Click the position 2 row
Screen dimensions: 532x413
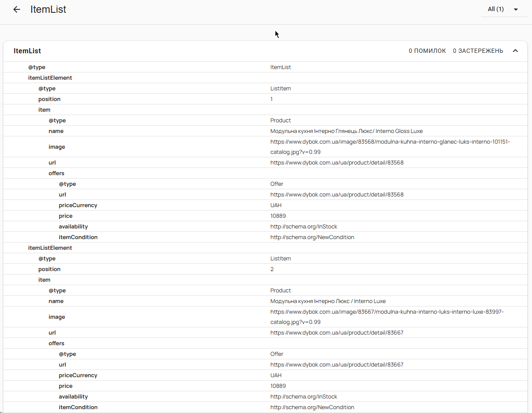(266, 269)
